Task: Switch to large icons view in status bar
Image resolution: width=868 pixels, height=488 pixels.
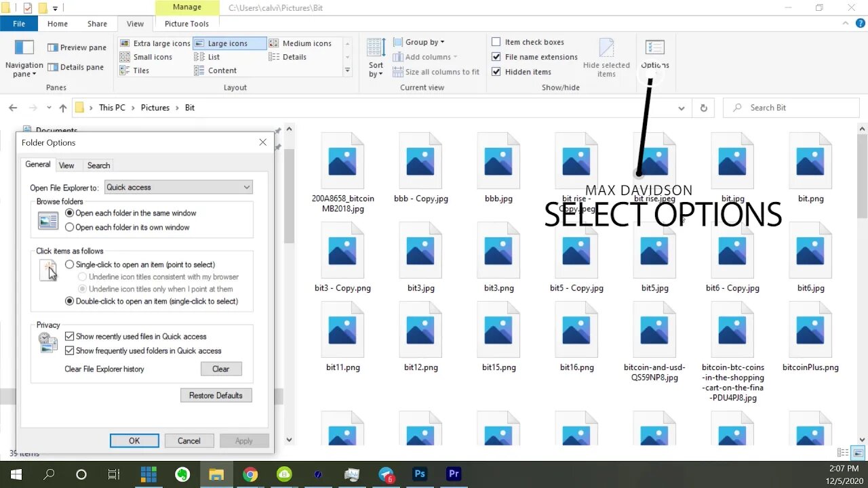Action: coord(858,453)
